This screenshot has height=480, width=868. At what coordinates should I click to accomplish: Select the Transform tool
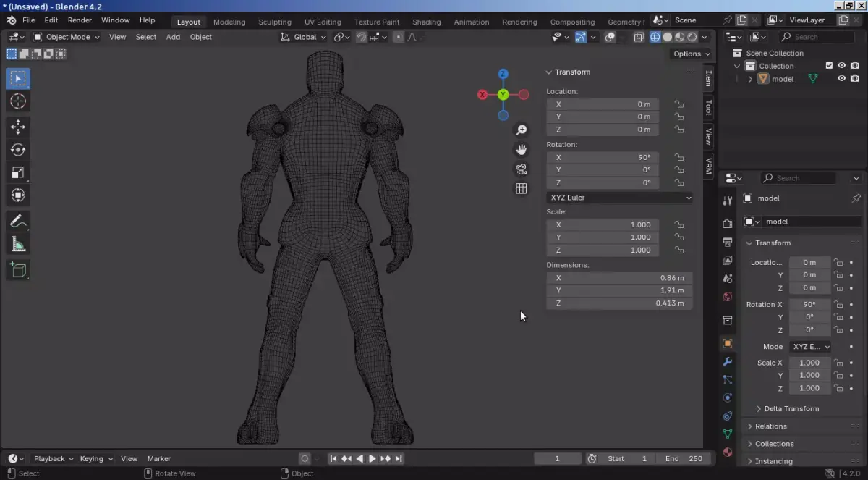coord(18,195)
